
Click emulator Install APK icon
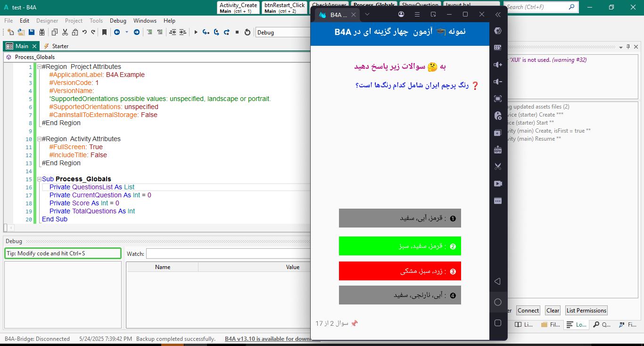tap(498, 150)
